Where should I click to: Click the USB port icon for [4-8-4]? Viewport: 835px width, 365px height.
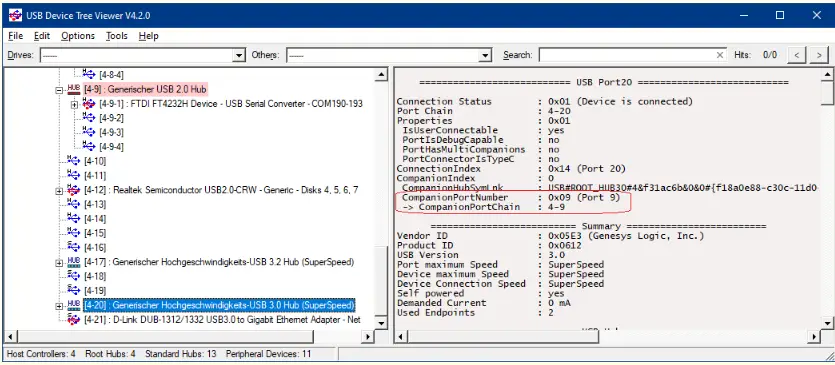(x=89, y=75)
